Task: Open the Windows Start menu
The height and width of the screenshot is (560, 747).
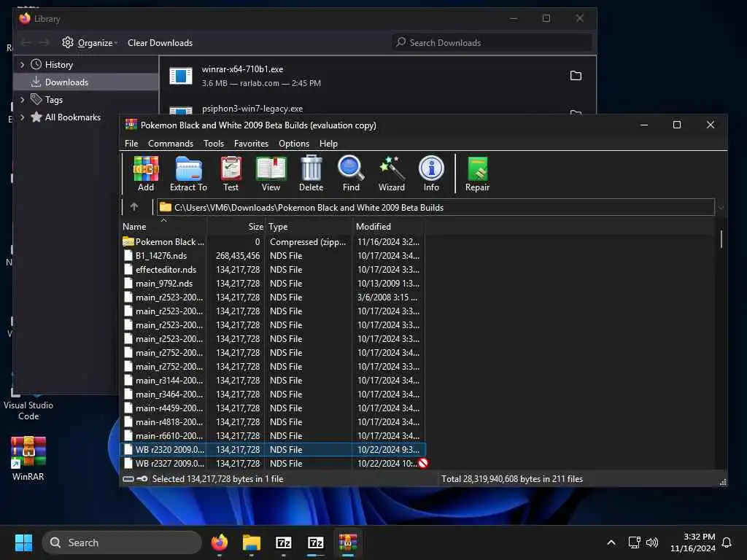Action: click(x=24, y=542)
